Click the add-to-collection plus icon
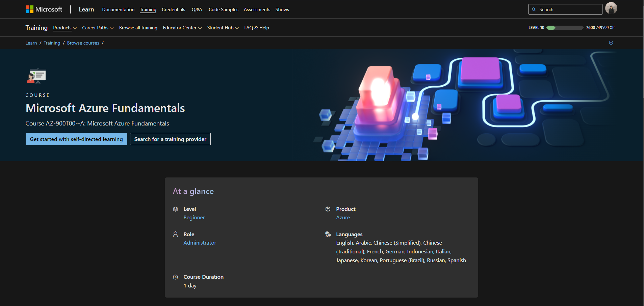644x306 pixels. click(611, 43)
